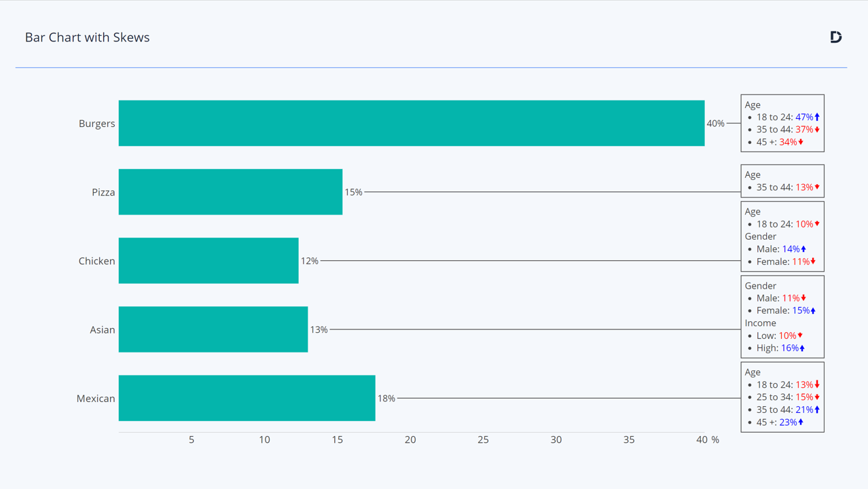Click the Gender heading in Asian's skew box

[x=760, y=286]
